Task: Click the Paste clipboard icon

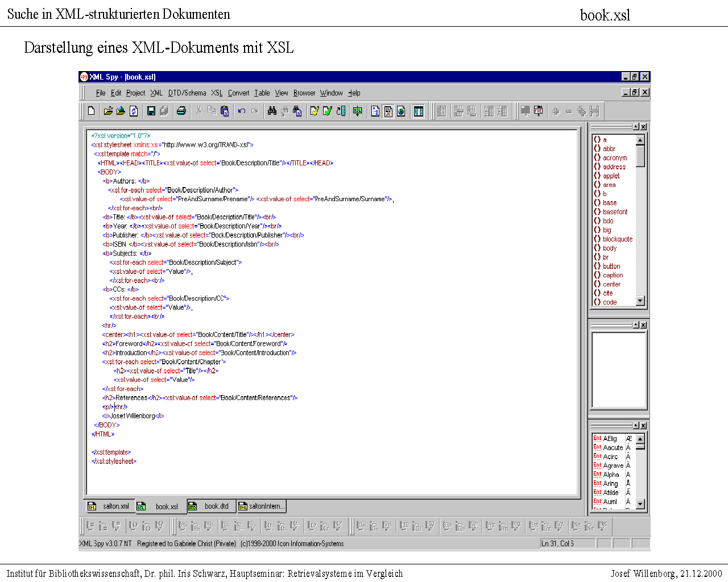Action: (225, 111)
